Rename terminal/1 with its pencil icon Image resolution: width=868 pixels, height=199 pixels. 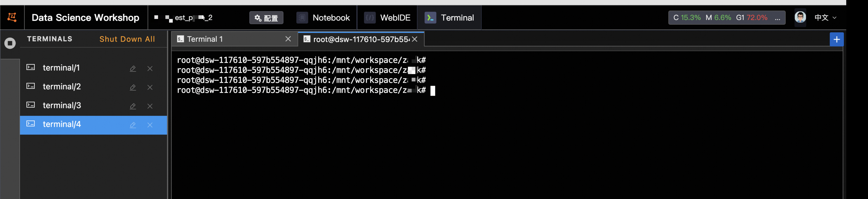click(x=133, y=68)
